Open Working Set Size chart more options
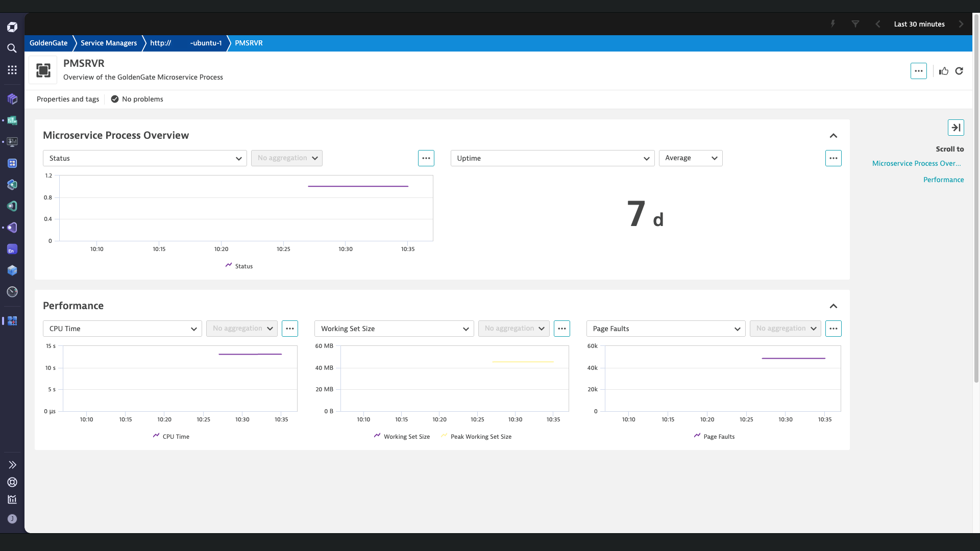Screen dimensions: 980x551 click(562, 329)
